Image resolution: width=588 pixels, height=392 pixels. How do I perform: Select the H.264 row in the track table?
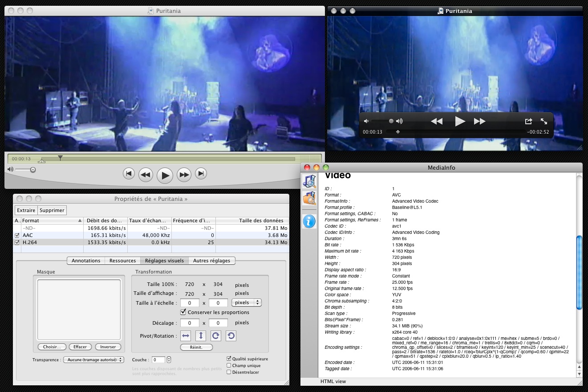tap(151, 243)
